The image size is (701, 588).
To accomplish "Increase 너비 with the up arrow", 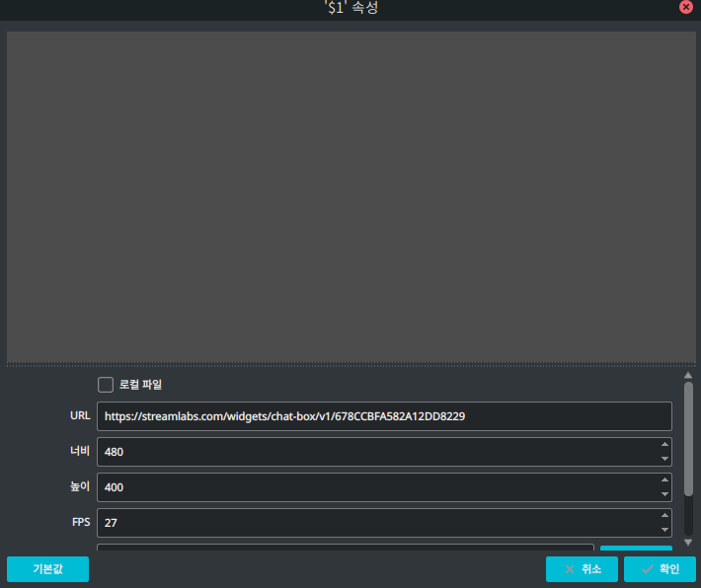I will tap(664, 444).
